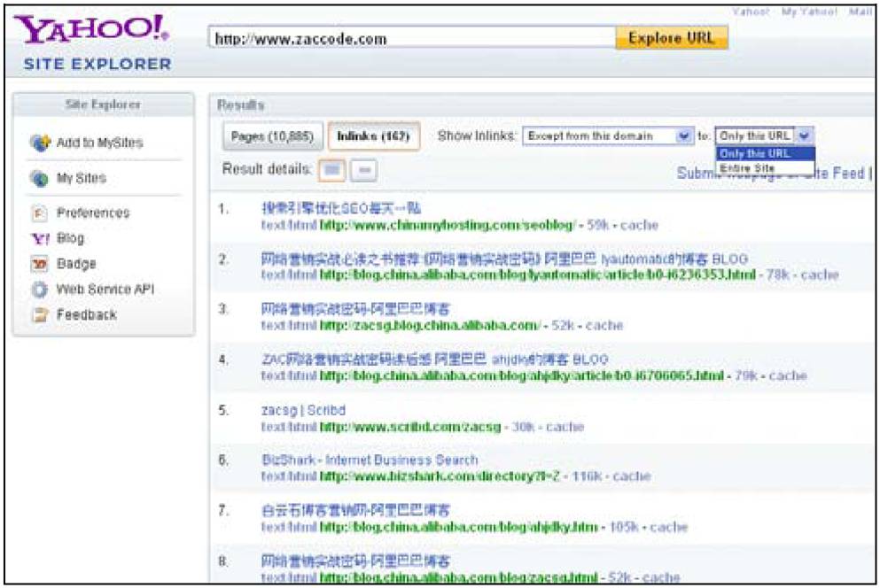The height and width of the screenshot is (588, 880).
Task: Click the Yahoo! logo
Action: 91,30
